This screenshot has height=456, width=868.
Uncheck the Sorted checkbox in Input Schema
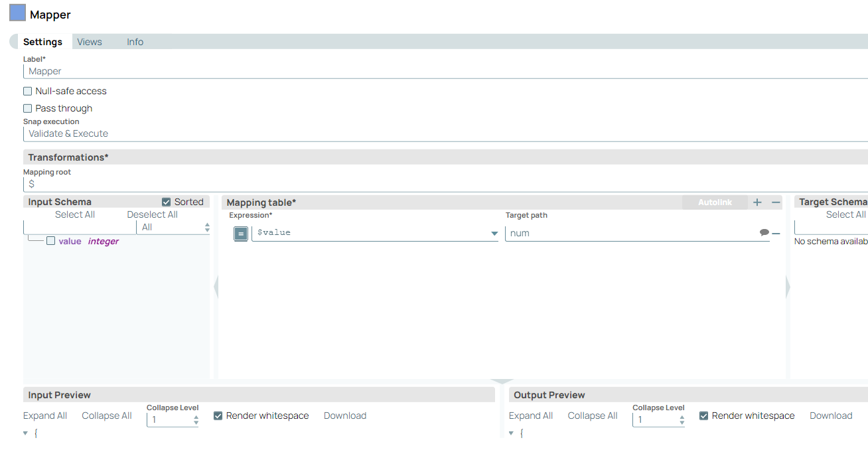(x=167, y=202)
